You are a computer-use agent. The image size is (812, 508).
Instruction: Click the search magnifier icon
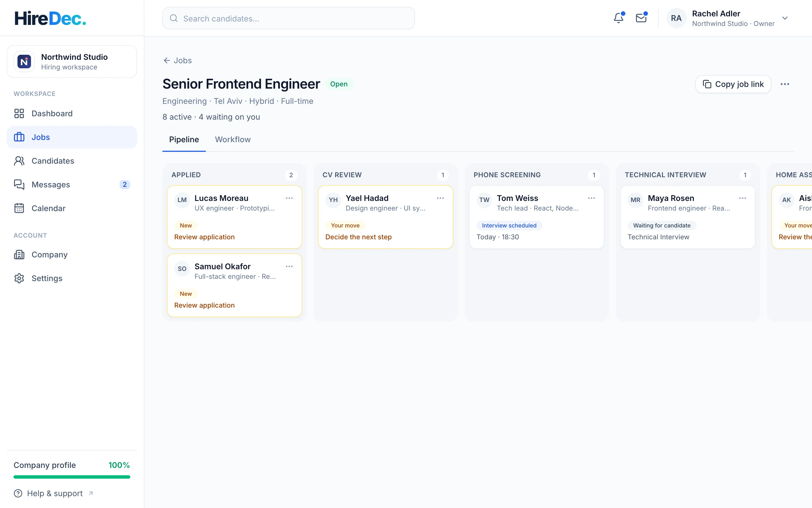(x=173, y=18)
